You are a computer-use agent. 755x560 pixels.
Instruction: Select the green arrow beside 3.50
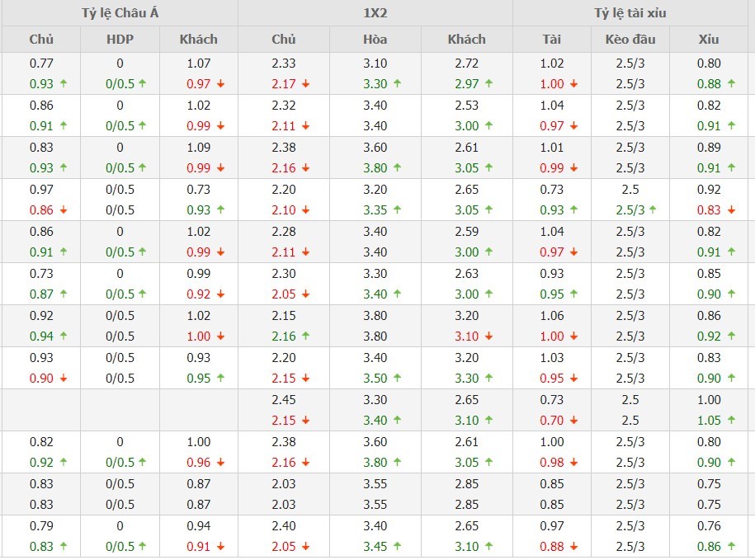pos(398,379)
